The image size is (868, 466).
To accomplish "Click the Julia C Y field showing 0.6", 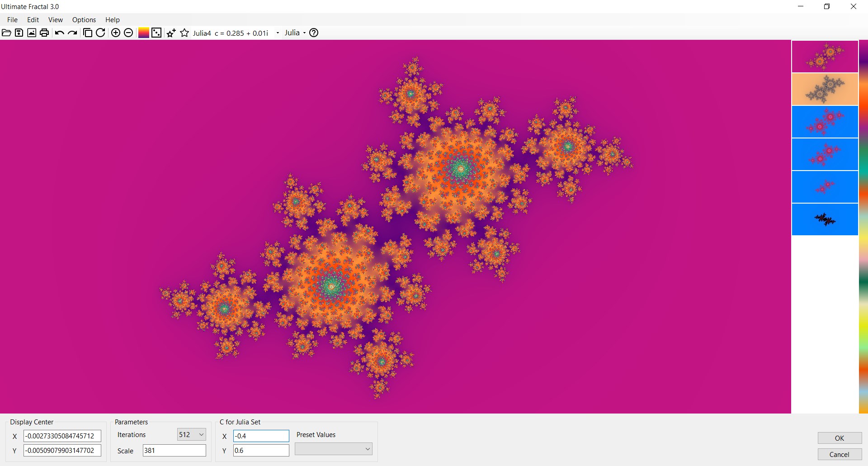I will [261, 451].
